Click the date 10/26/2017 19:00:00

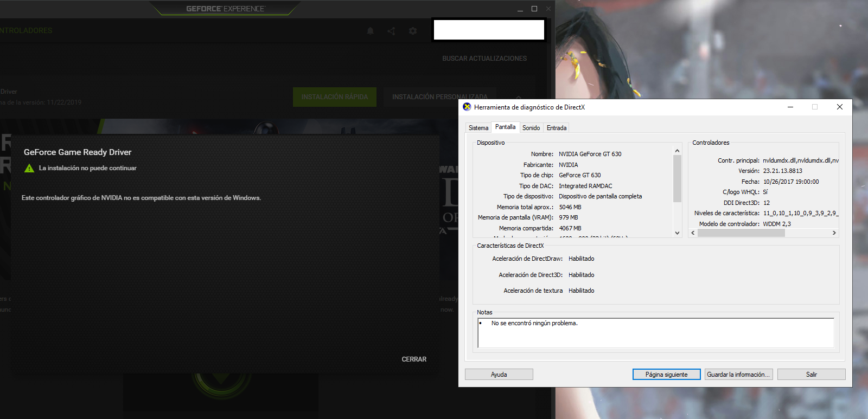click(x=791, y=182)
